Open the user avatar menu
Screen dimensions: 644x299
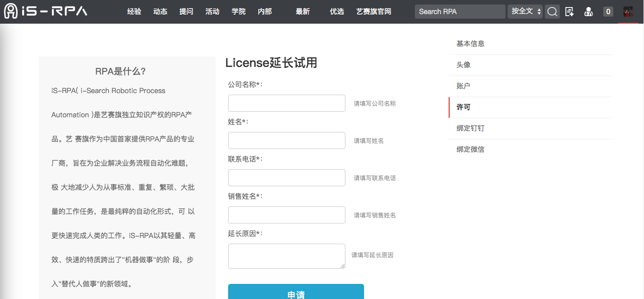[x=628, y=12]
